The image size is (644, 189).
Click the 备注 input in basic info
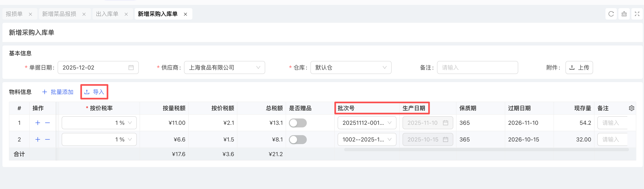(x=477, y=68)
